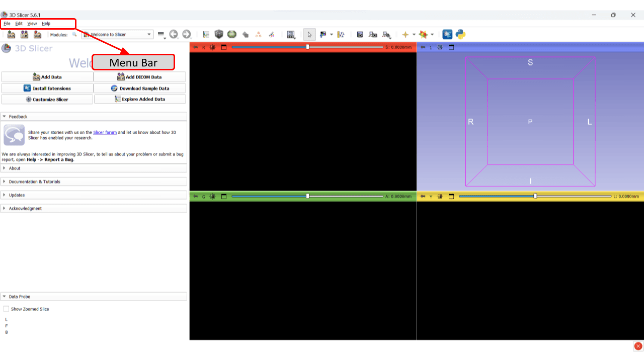
Task: Open the crosshair options dropdown arrow
Action: 414,34
